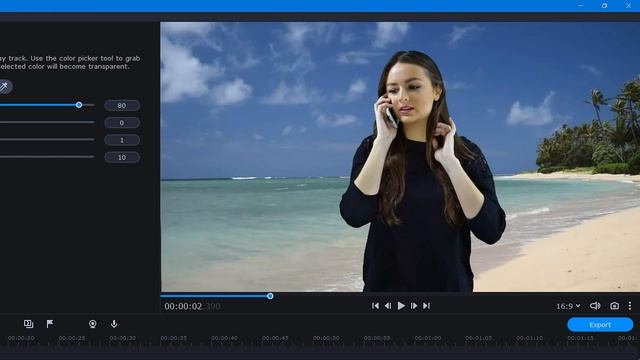Open the preview more-options menu (three dots)
The height and width of the screenshot is (360, 640).
click(630, 306)
